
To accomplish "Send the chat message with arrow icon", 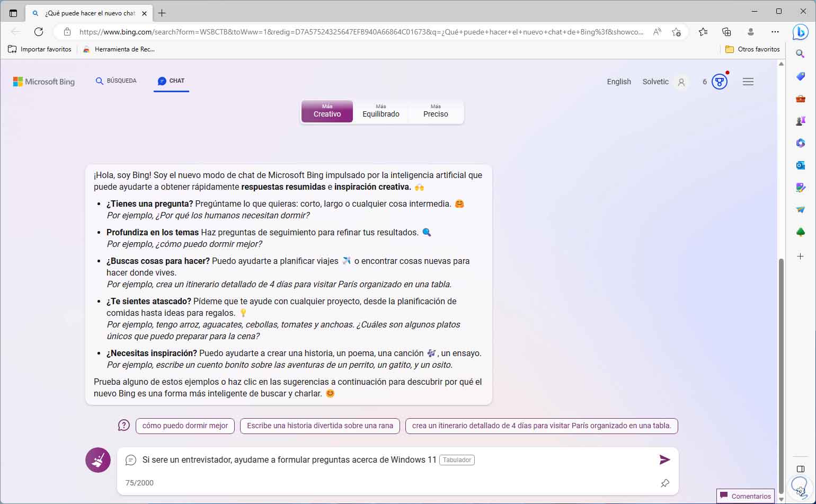I will pos(664,459).
